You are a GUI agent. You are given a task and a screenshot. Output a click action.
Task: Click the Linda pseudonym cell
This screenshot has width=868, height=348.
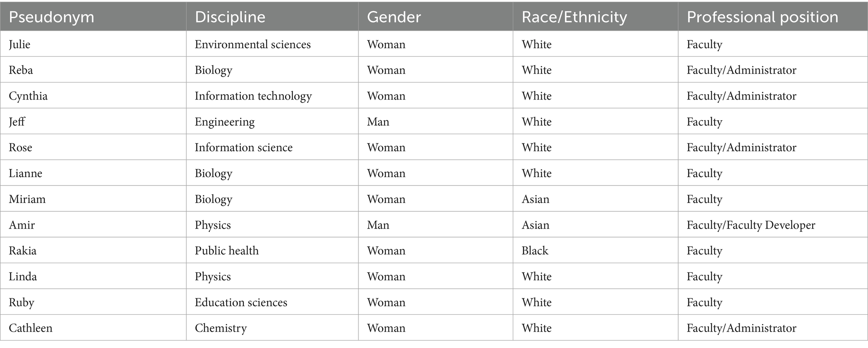[x=93, y=276]
